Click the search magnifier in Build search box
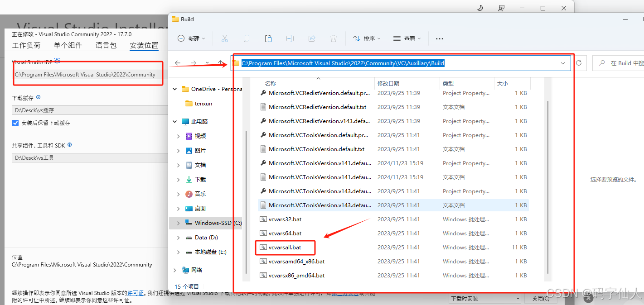The width and height of the screenshot is (644, 305). pyautogui.click(x=602, y=63)
